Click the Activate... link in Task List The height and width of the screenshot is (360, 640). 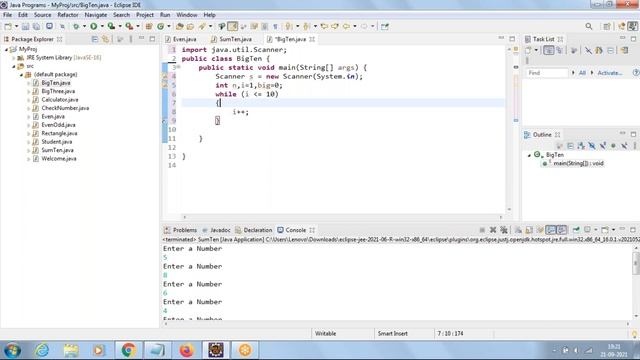pos(609,73)
